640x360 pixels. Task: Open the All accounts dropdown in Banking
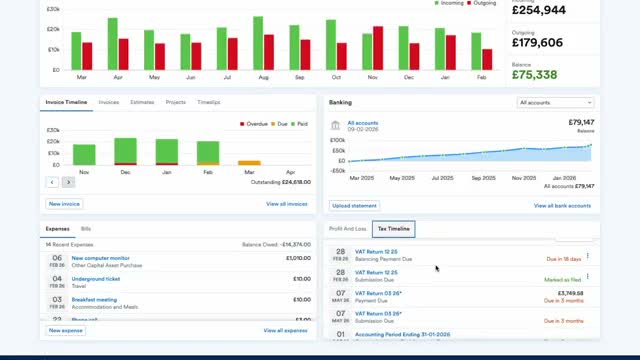point(556,102)
